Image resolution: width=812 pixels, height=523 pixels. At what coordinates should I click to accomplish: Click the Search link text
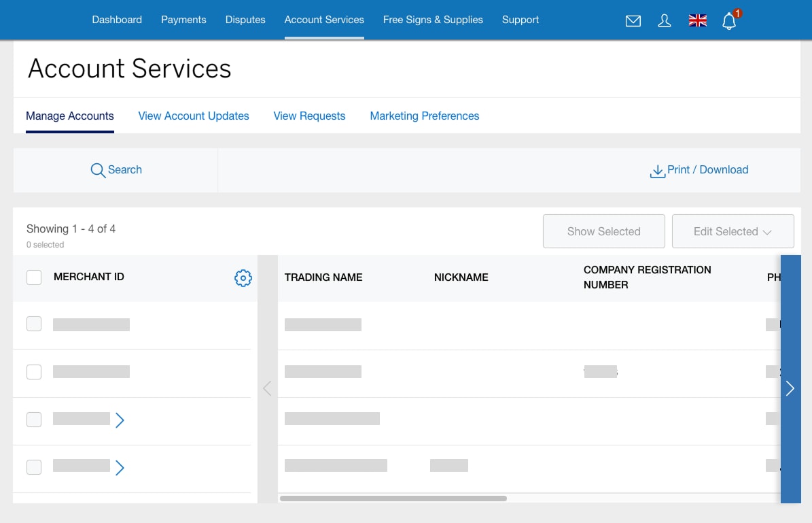click(125, 169)
